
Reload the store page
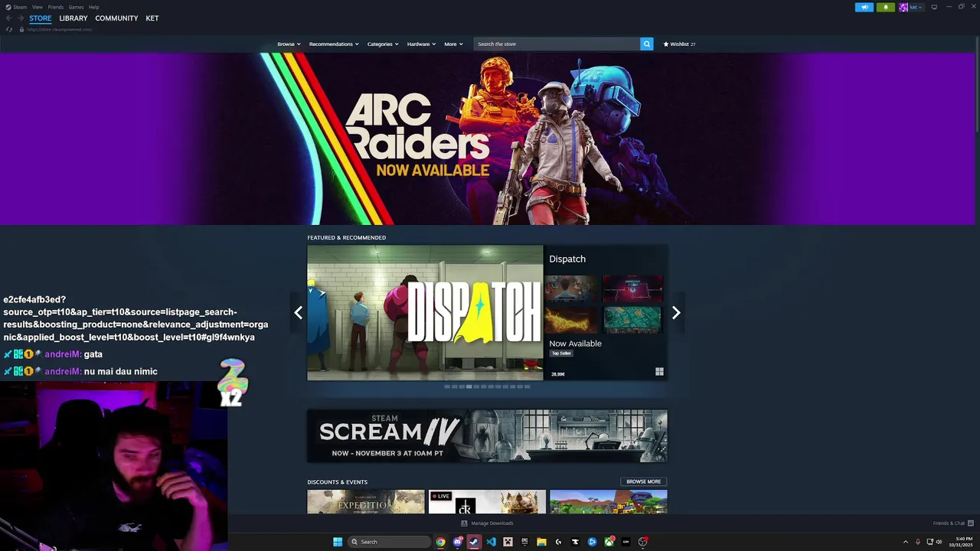point(8,29)
